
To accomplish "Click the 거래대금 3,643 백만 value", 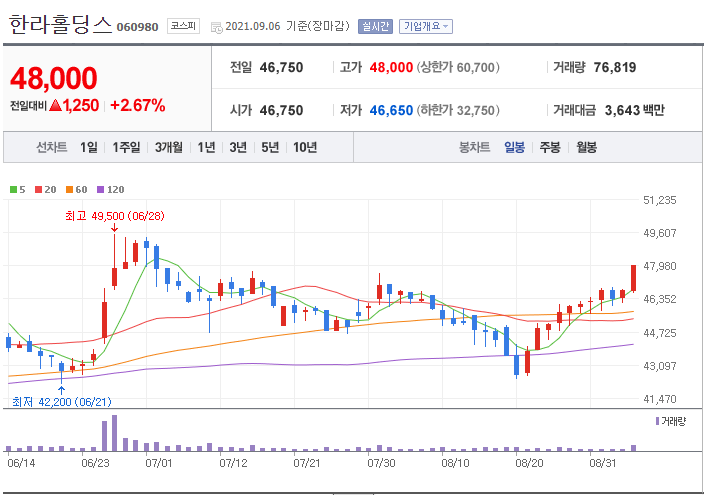I will click(x=634, y=110).
